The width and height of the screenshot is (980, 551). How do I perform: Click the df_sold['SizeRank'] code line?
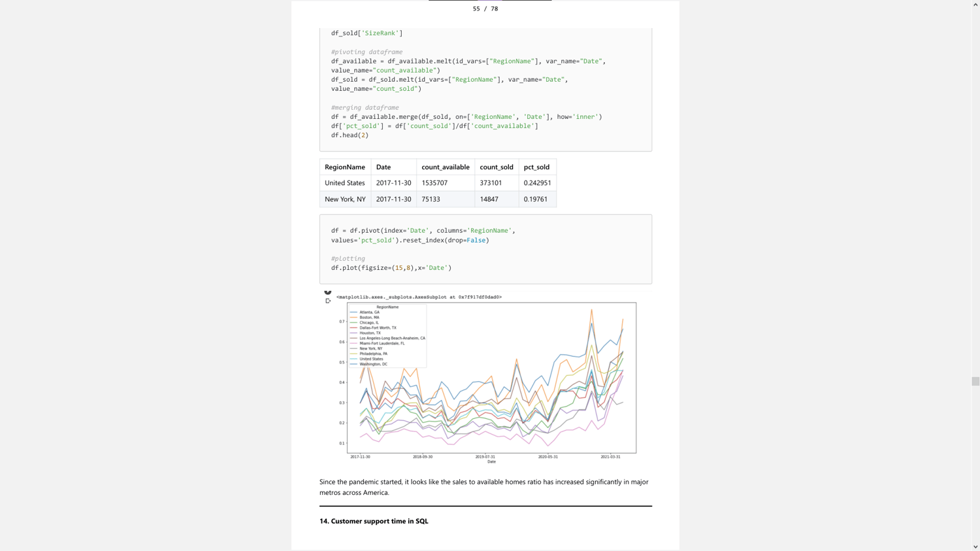click(367, 33)
